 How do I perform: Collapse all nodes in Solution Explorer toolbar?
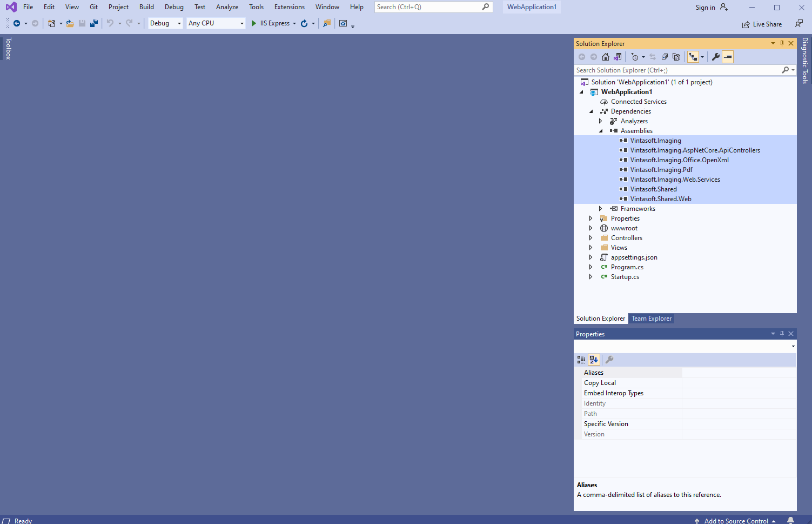665,57
